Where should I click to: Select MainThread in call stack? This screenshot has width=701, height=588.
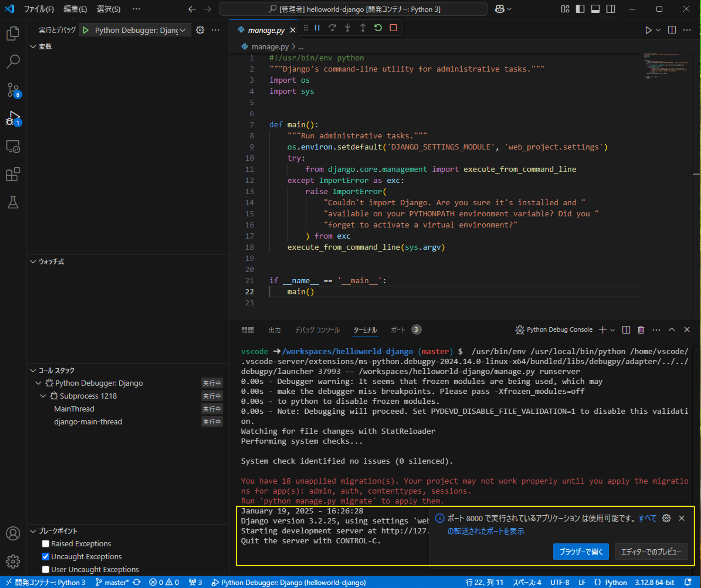click(74, 409)
